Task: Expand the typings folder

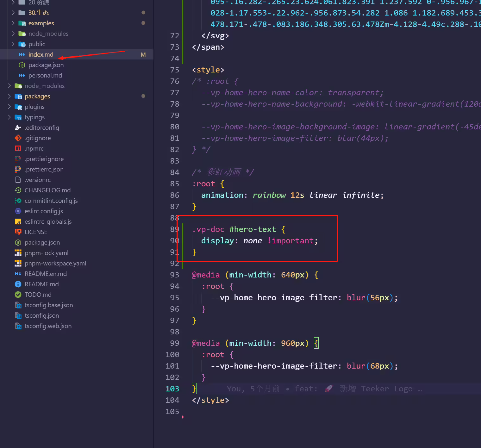Action: [x=34, y=117]
